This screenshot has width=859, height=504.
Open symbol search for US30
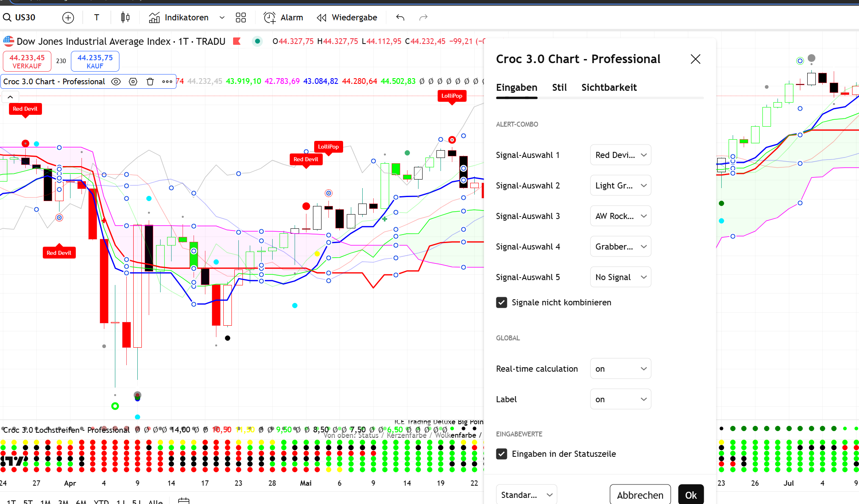pyautogui.click(x=20, y=18)
